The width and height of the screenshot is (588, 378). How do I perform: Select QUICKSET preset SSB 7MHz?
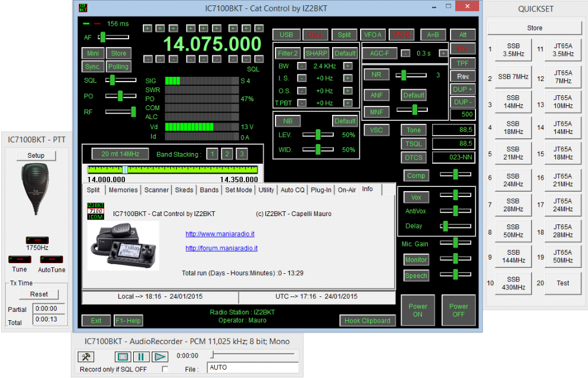tap(513, 77)
